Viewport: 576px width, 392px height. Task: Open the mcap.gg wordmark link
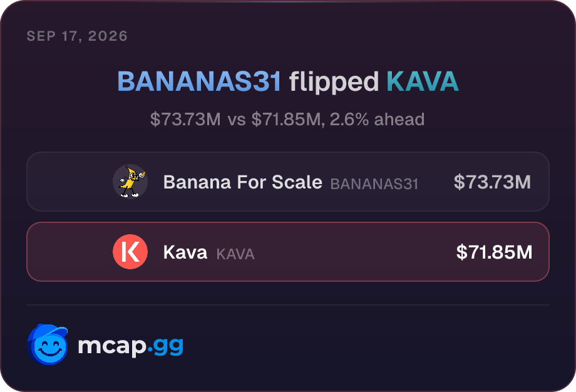tap(130, 346)
